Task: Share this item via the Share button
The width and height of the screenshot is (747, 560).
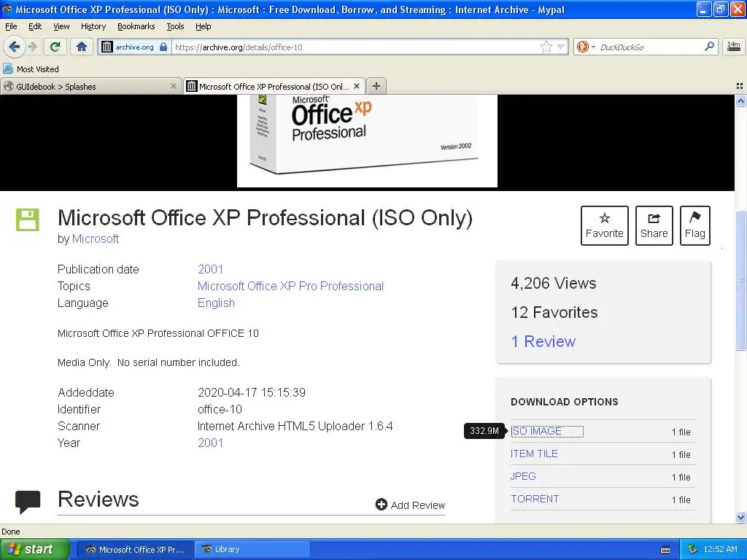Action: [654, 225]
